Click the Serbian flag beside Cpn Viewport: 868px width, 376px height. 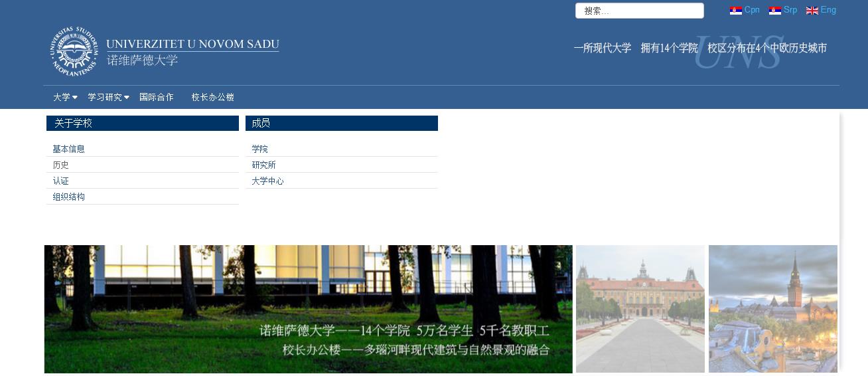(735, 11)
